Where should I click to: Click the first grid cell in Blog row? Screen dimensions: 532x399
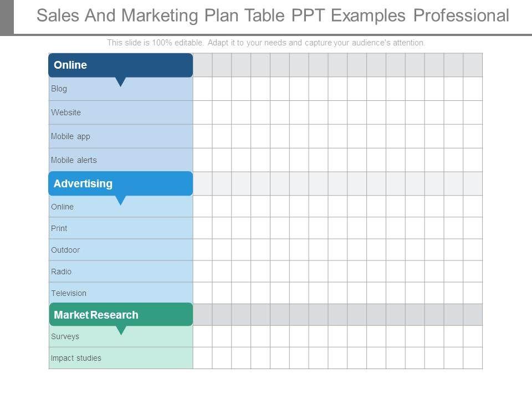click(x=202, y=89)
